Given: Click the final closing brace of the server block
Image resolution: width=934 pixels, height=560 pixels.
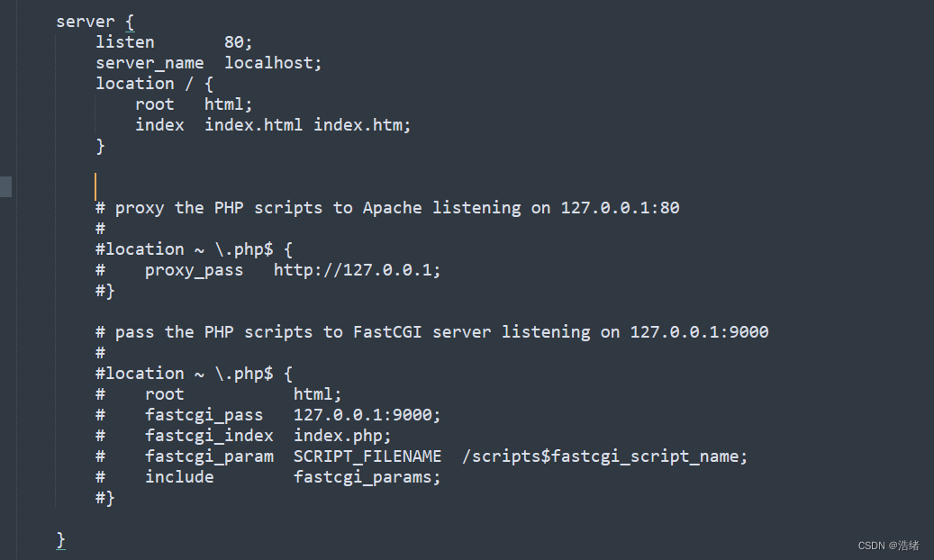Looking at the screenshot, I should point(60,539).
